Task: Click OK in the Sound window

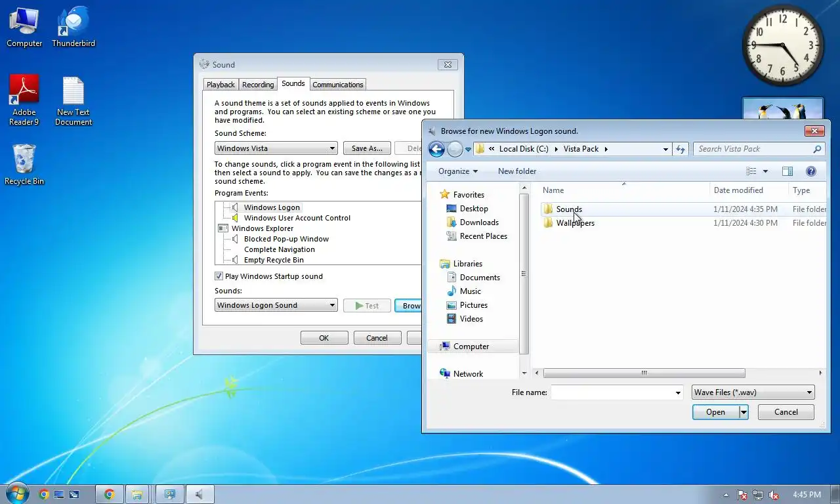Action: (x=324, y=338)
